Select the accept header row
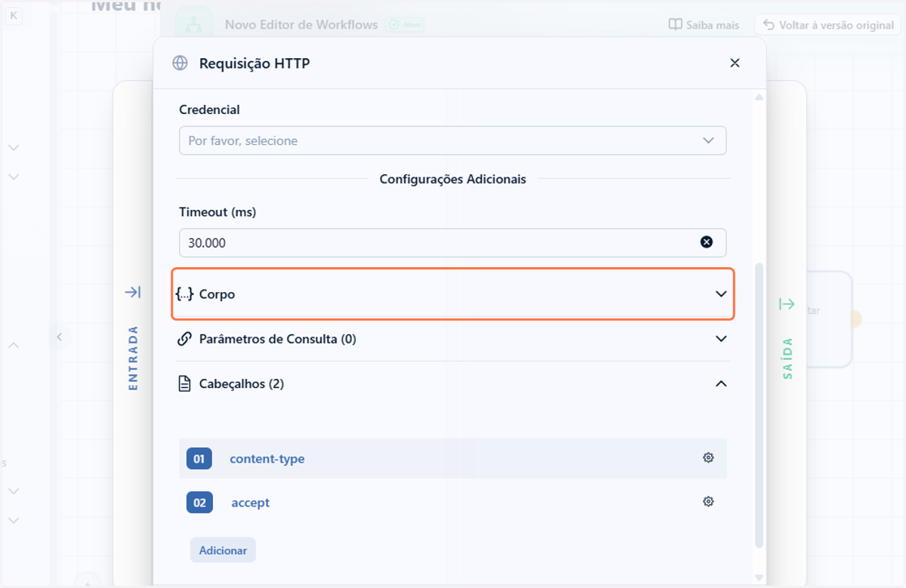The width and height of the screenshot is (906, 588). tap(453, 503)
